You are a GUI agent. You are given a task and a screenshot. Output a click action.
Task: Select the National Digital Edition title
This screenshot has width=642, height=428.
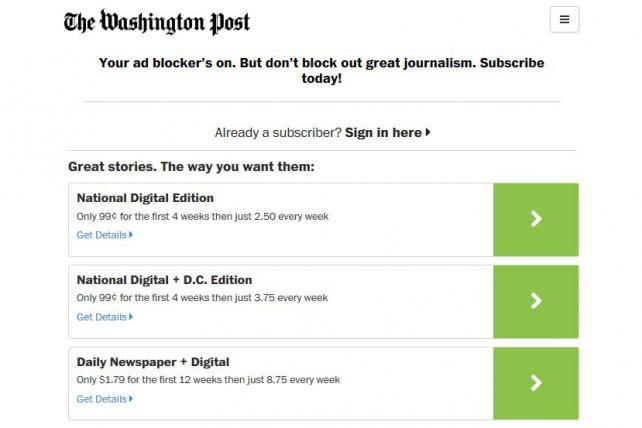point(145,198)
